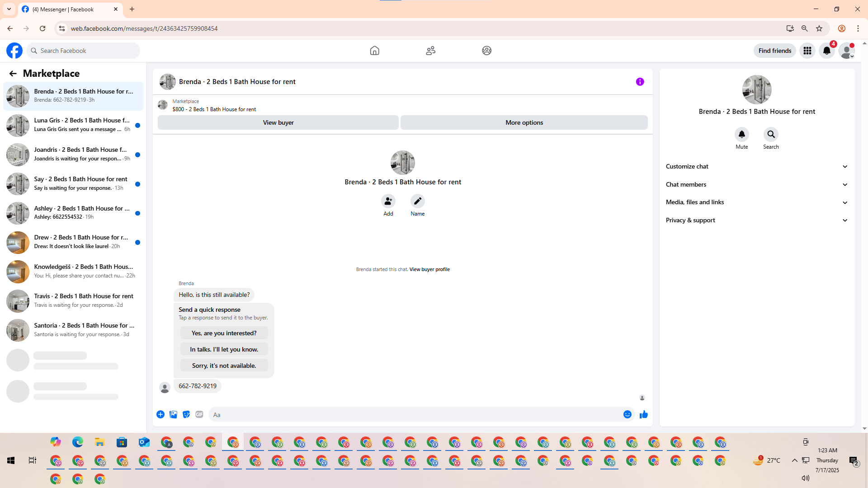Choose a sticker for the message
This screenshot has width=868, height=488.
coord(186,414)
